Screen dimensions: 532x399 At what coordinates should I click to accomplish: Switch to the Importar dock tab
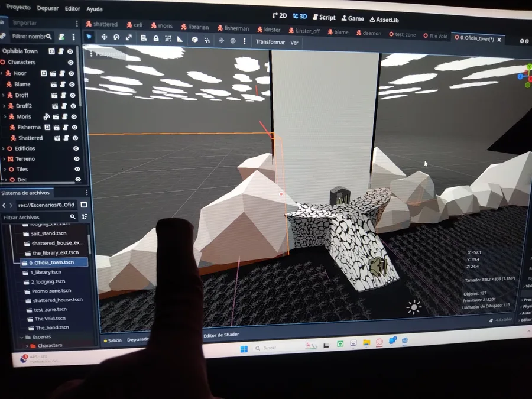click(x=24, y=22)
